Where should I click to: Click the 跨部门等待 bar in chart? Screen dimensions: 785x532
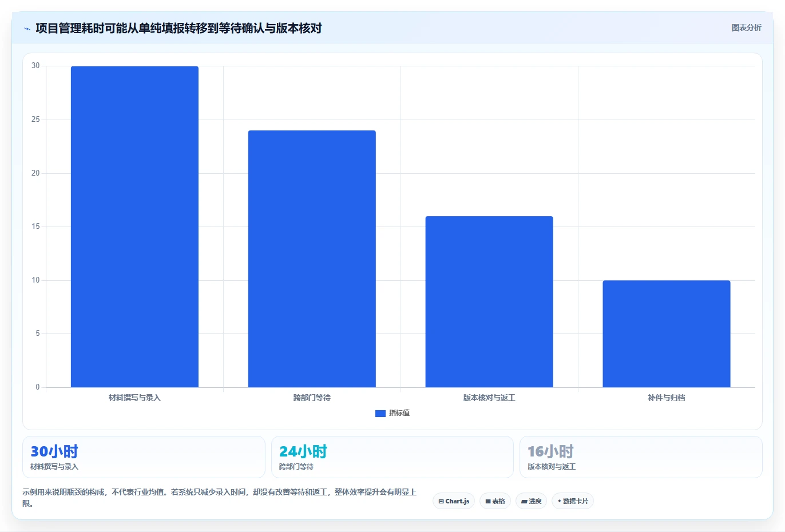(x=312, y=259)
